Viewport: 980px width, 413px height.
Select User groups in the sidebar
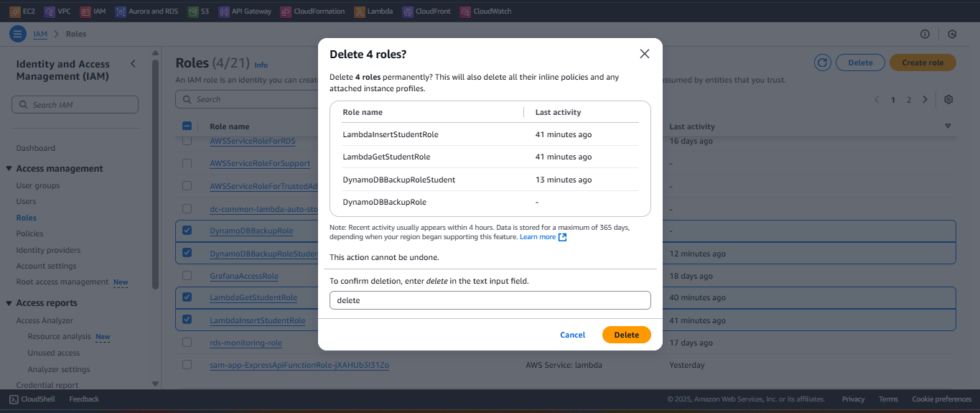point(38,185)
